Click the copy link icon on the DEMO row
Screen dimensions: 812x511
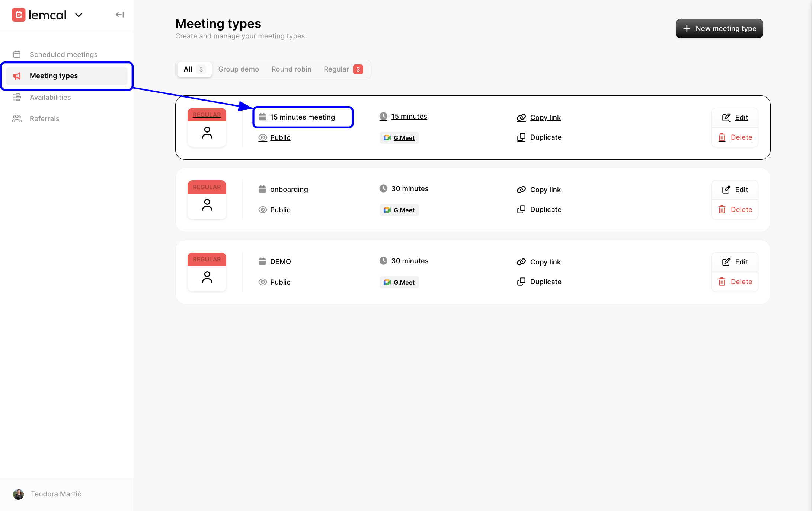click(521, 261)
